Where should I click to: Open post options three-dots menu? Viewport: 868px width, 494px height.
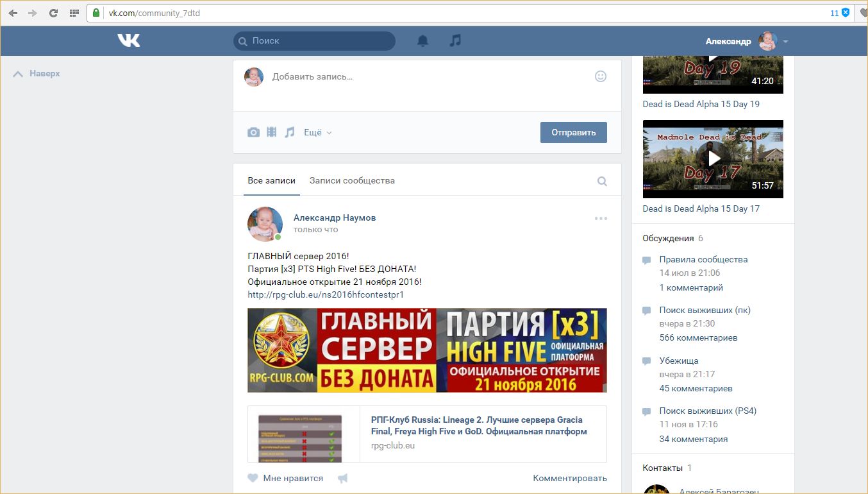click(x=600, y=218)
